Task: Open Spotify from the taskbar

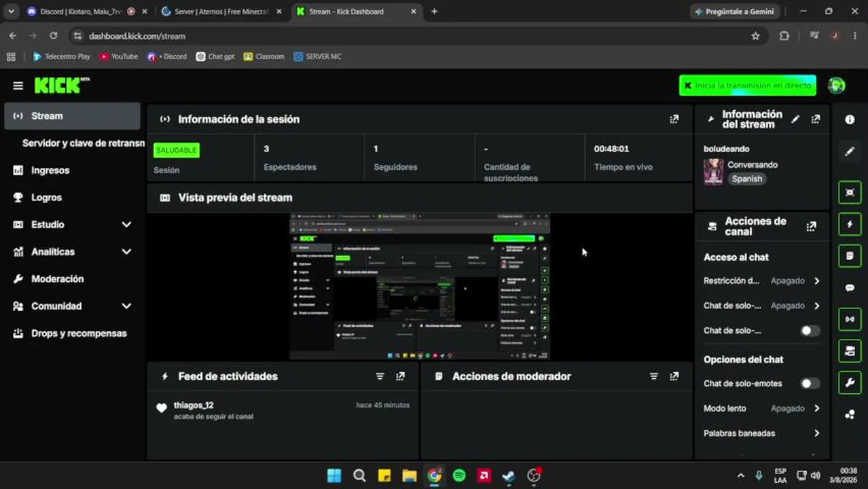Action: coord(459,475)
